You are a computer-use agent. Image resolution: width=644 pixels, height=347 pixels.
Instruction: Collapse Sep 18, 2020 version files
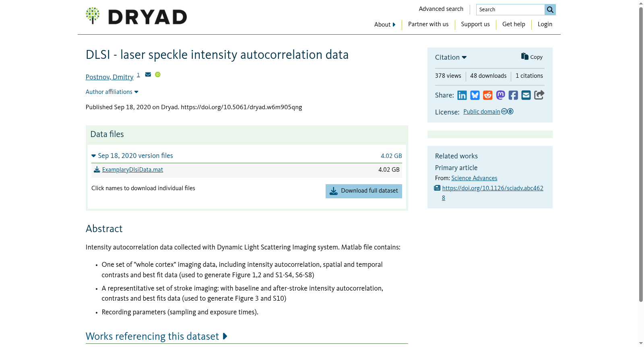(x=132, y=156)
